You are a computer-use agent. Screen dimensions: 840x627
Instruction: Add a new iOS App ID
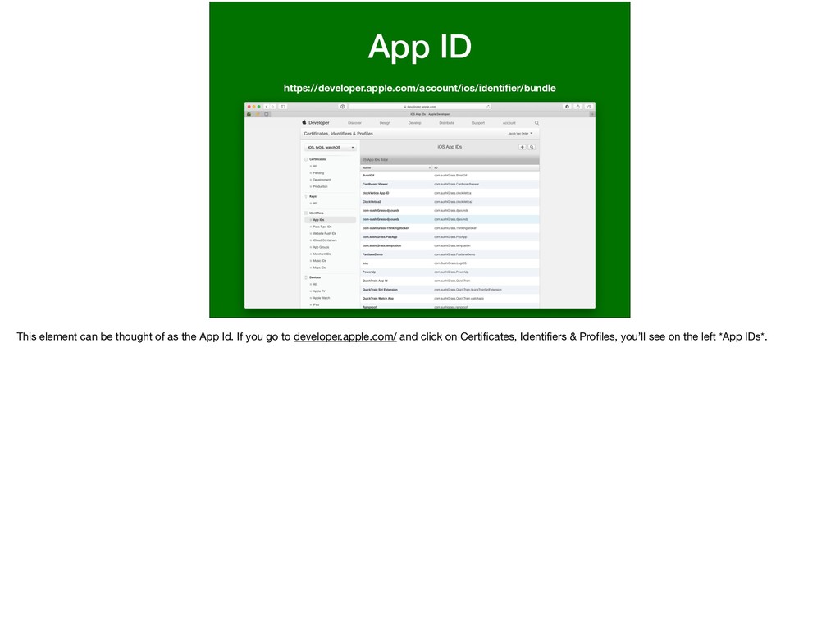(522, 147)
